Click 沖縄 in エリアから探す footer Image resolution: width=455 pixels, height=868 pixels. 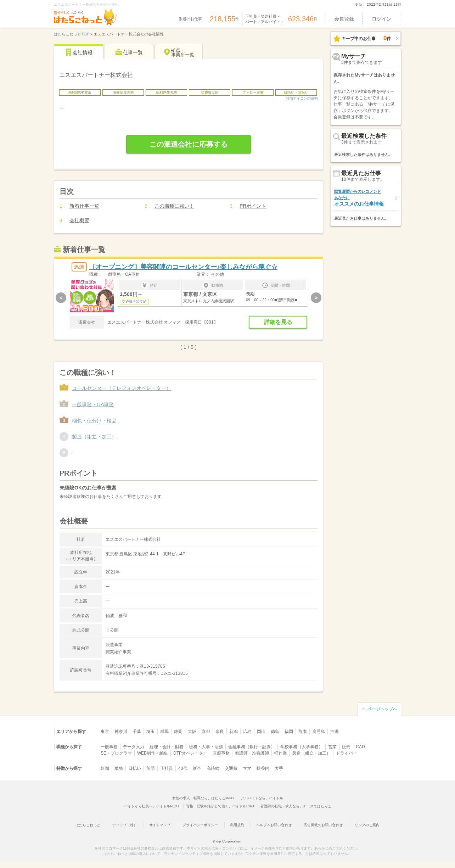pos(335,732)
